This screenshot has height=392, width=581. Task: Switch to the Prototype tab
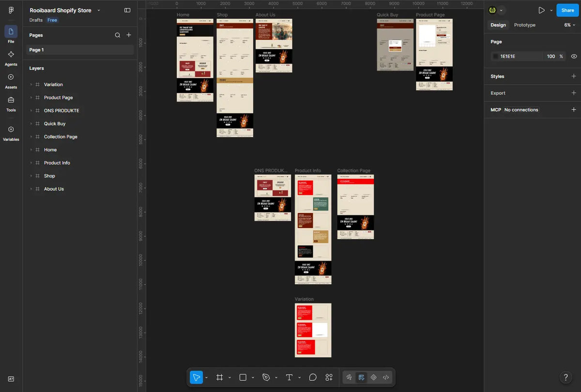pyautogui.click(x=525, y=25)
